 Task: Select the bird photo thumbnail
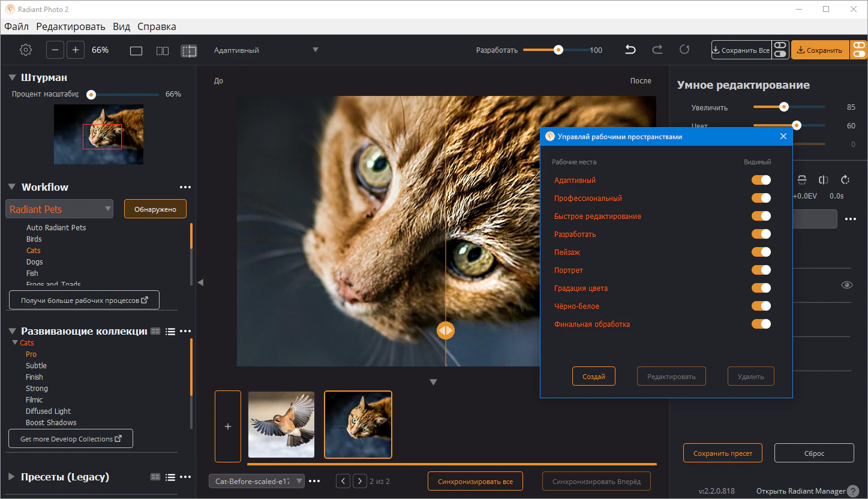click(281, 425)
